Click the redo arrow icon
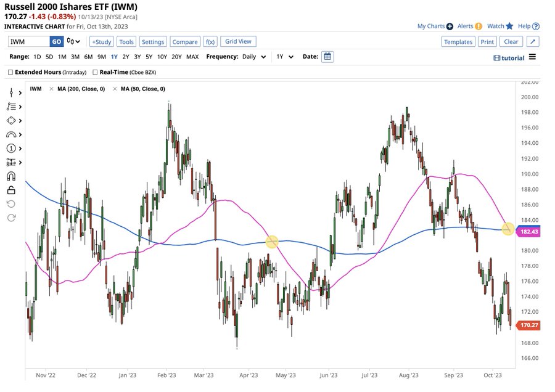This screenshot has height=392, width=555. [x=11, y=218]
